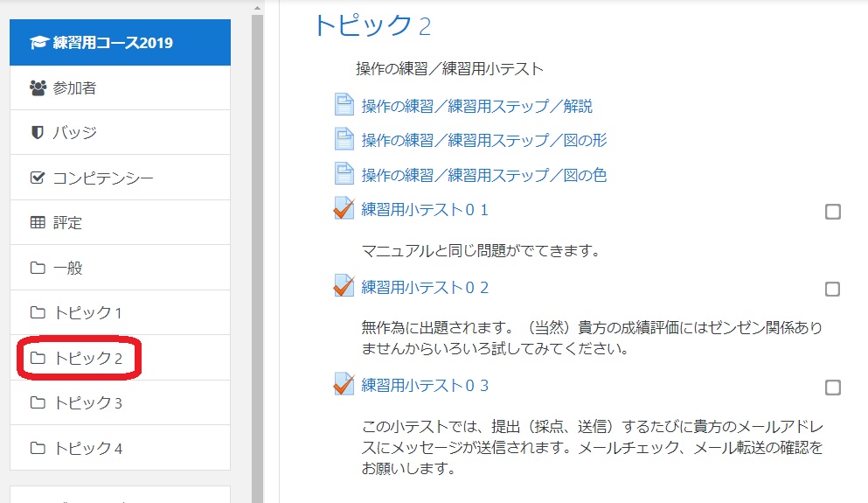This screenshot has width=868, height=503.
Task: Click page icon for 練習用ステップ／解説
Action: [x=344, y=105]
